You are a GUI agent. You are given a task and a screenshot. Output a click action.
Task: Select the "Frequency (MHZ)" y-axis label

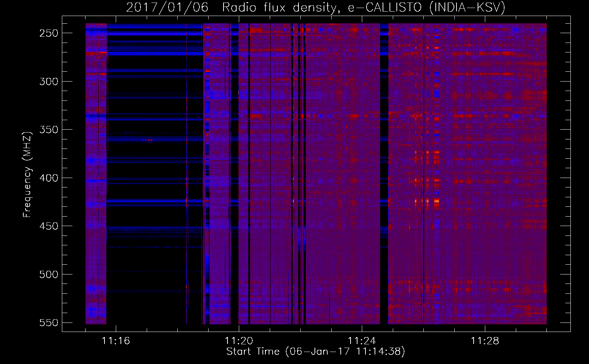(x=27, y=174)
